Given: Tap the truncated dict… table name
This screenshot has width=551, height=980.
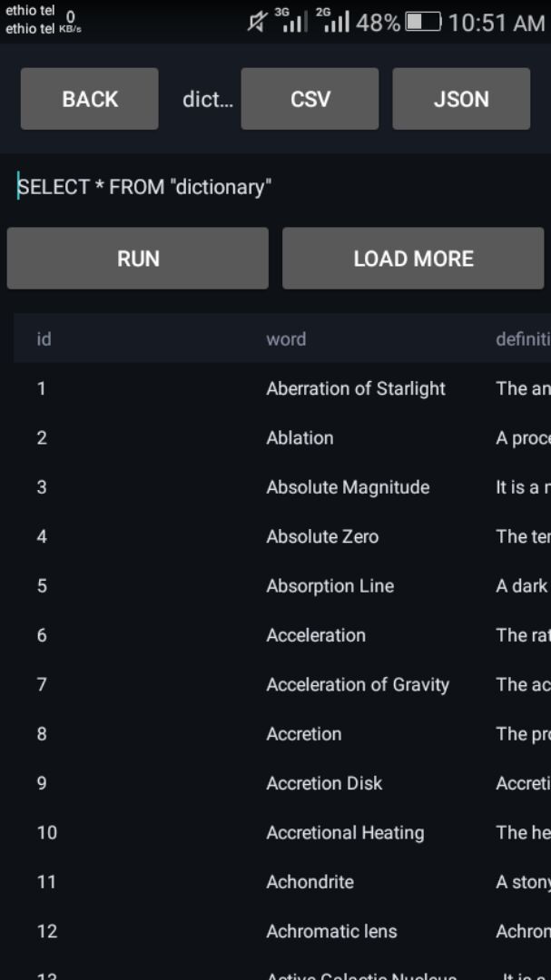Looking at the screenshot, I should tap(208, 100).
